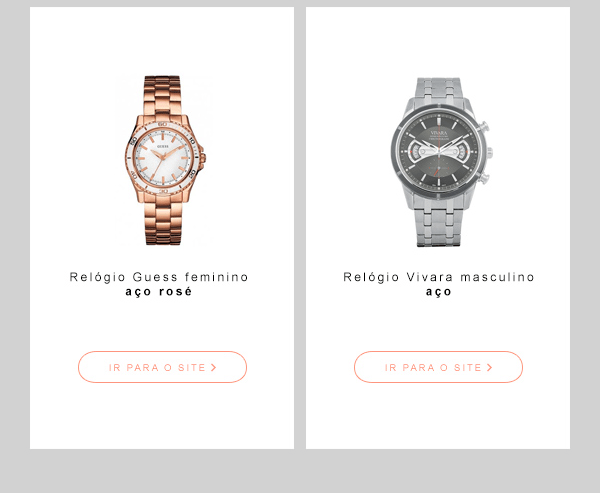Screen dimensions: 601x493
Task: Click the Guess watch bezel with the 60 marking
Action: click(x=163, y=124)
